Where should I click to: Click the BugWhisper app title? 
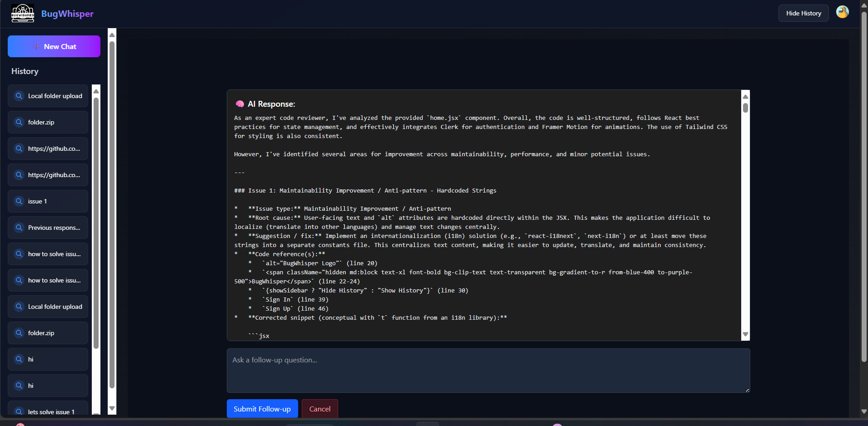[x=67, y=14]
